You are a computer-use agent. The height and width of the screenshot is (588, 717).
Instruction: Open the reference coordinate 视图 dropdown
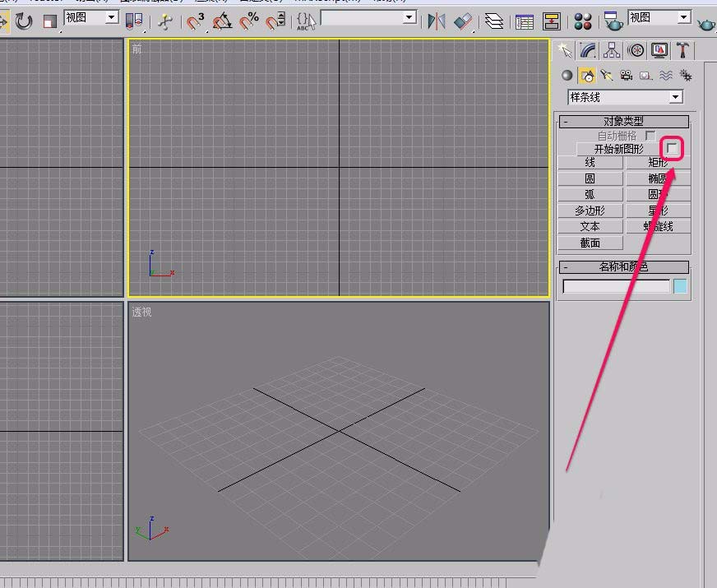click(91, 18)
